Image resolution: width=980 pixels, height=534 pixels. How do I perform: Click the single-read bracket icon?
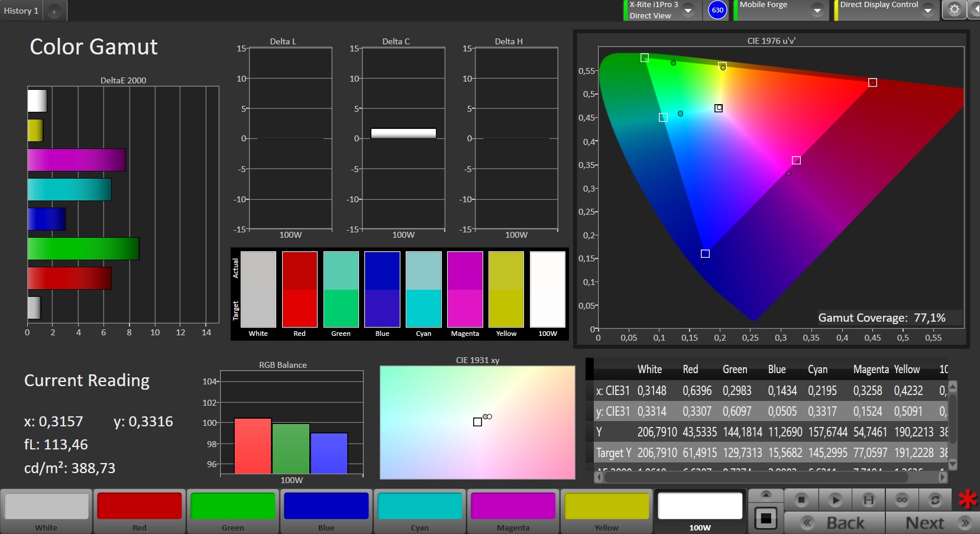(868, 500)
